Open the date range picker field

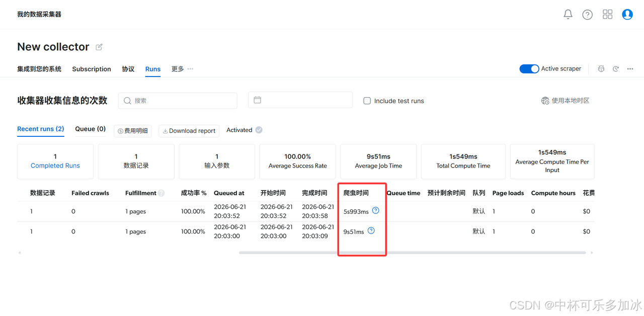coord(300,100)
